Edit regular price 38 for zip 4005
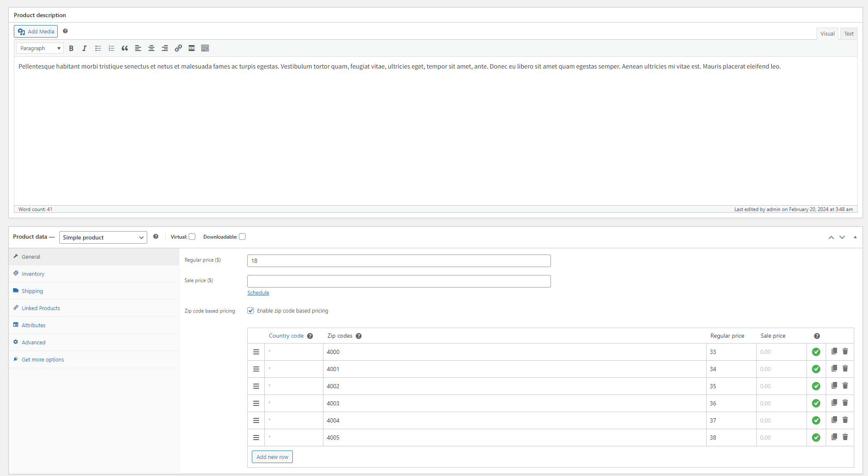Image resolution: width=868 pixels, height=476 pixels. (x=731, y=438)
